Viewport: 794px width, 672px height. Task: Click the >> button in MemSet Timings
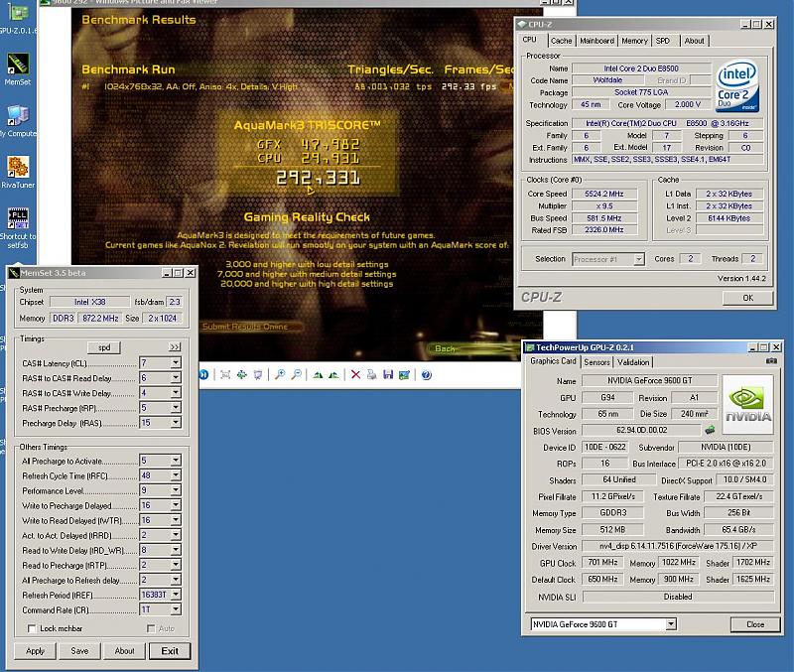175,347
